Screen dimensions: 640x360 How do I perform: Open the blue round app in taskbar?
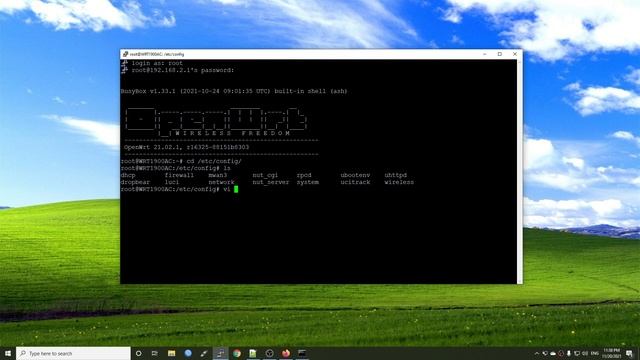[188, 353]
